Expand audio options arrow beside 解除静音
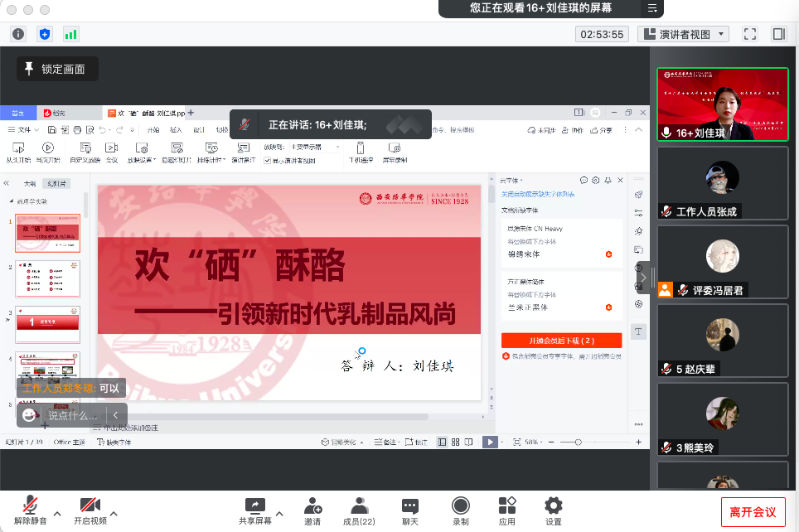Image resolution: width=799 pixels, height=532 pixels. pos(57,514)
